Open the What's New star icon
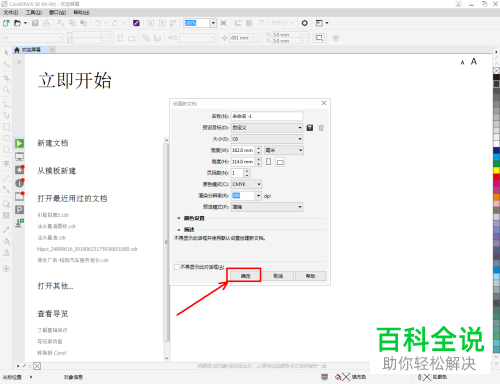The width and height of the screenshot is (500, 384). (x=19, y=169)
